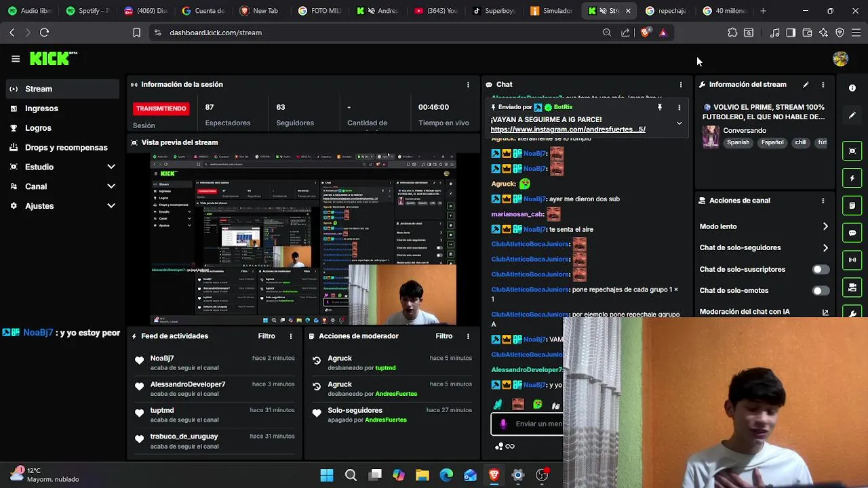
Task: Open Acciones de canal options menu
Action: (x=823, y=201)
